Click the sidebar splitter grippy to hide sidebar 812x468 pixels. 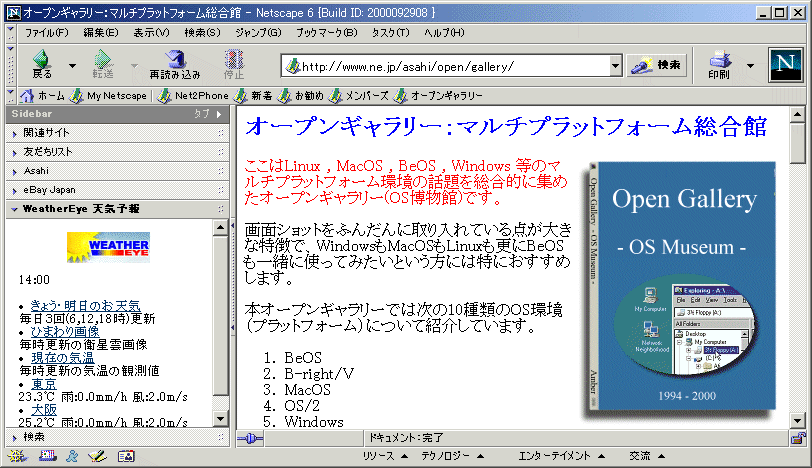(x=233, y=276)
